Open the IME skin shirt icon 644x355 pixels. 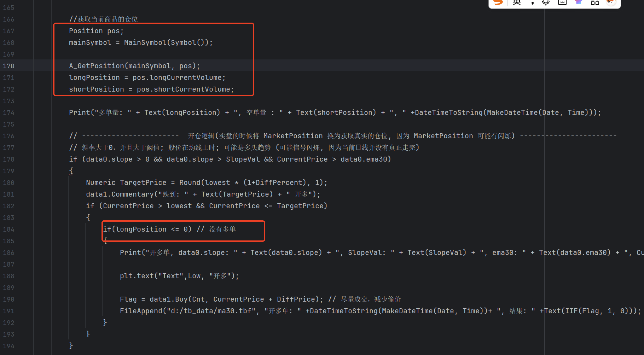[579, 2]
